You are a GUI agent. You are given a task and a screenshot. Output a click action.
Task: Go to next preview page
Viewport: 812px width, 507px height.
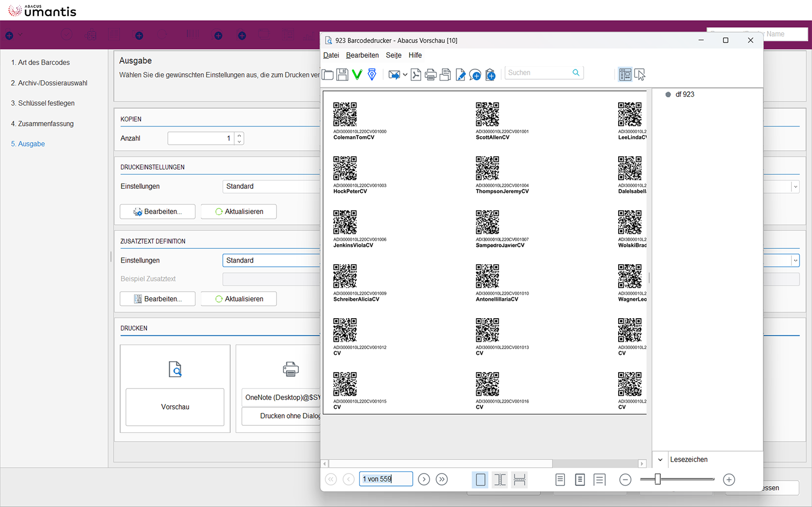424,479
